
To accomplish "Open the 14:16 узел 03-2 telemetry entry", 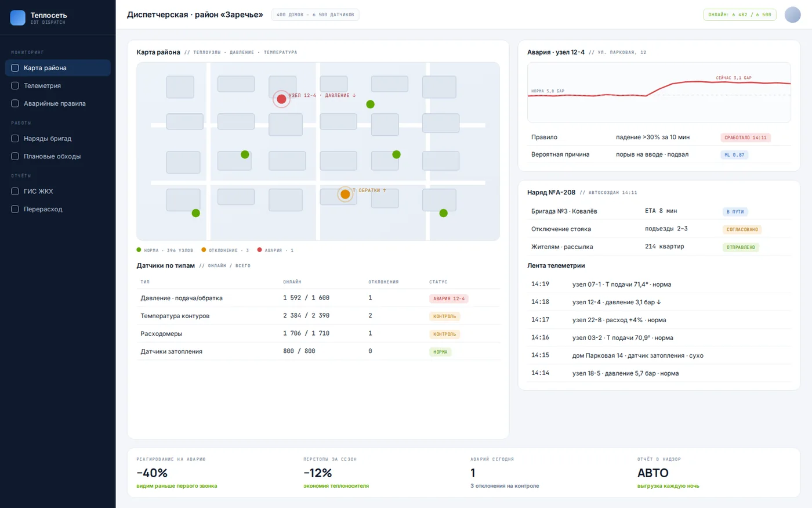I will click(x=659, y=337).
